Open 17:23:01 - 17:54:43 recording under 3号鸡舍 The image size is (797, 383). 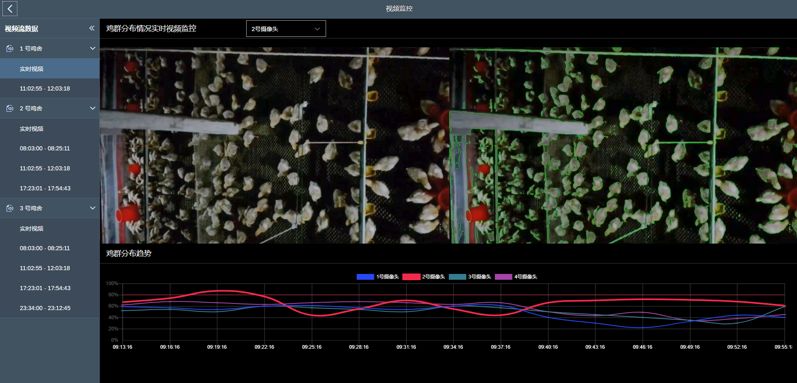coord(50,288)
